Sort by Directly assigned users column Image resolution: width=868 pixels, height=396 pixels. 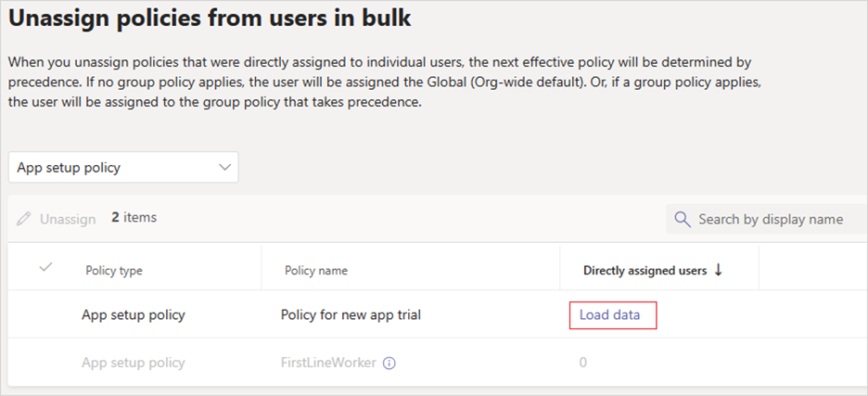click(645, 271)
